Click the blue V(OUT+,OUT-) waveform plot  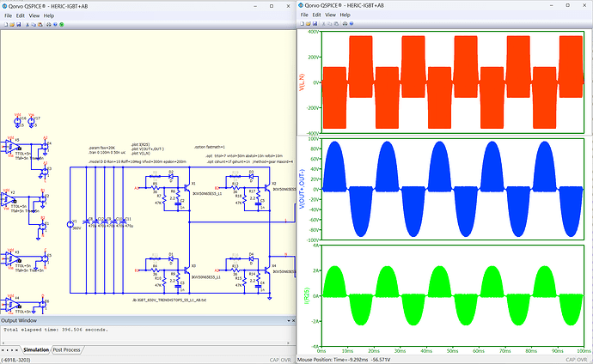click(x=453, y=189)
